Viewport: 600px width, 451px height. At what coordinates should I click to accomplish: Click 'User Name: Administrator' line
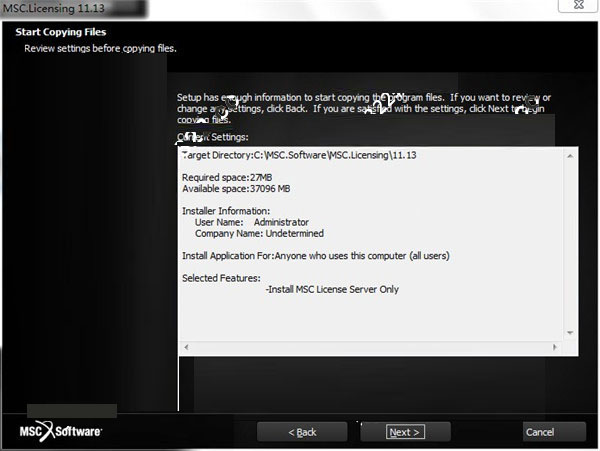pos(252,222)
